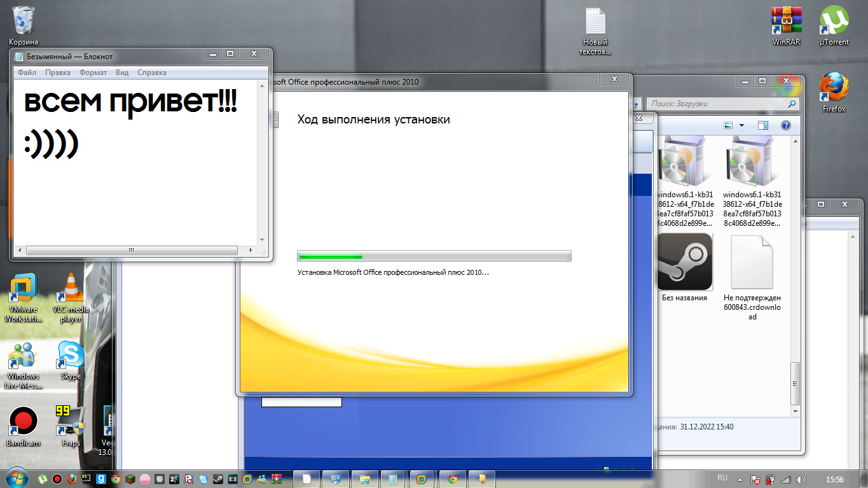This screenshot has width=868, height=488.
Task: Click the Explorer file list scrollbar thumb
Action: point(795,384)
